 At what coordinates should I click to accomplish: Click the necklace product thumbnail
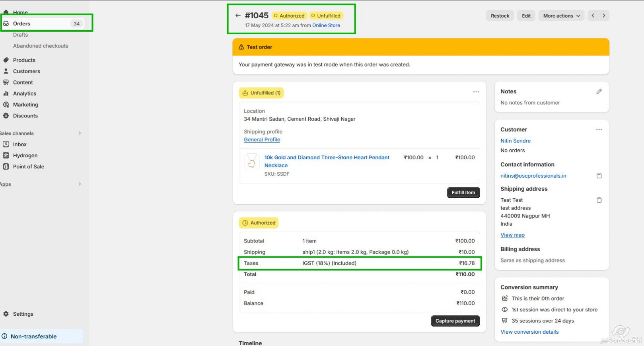[x=251, y=162]
